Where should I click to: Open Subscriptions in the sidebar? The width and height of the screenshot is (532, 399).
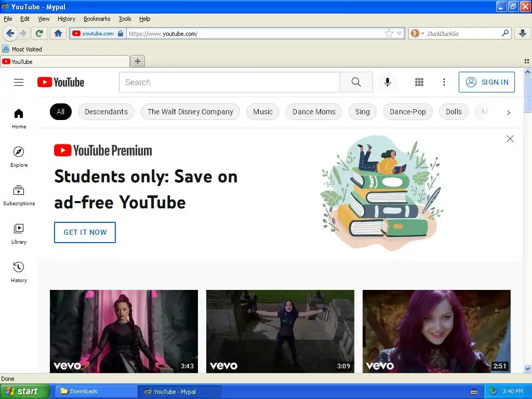click(19, 195)
